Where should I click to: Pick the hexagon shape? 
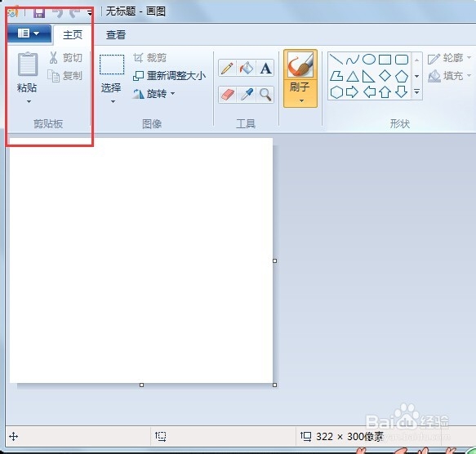click(x=336, y=92)
